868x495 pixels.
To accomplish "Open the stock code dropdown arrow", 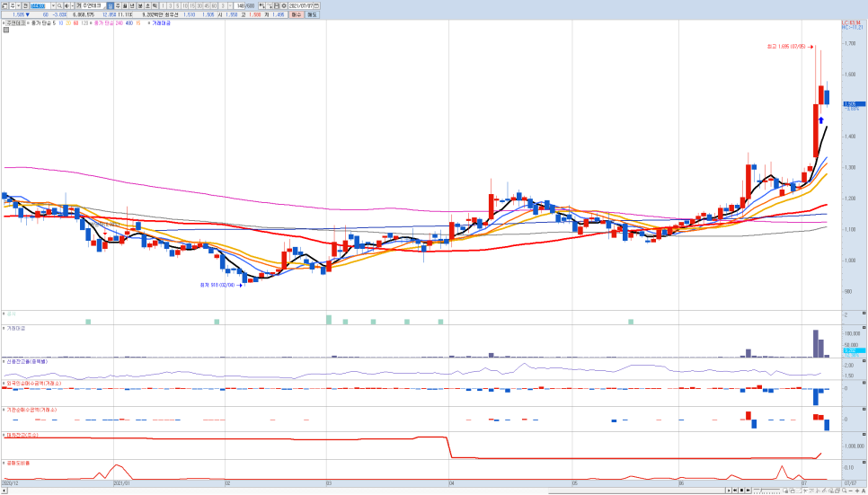I will (x=53, y=5).
